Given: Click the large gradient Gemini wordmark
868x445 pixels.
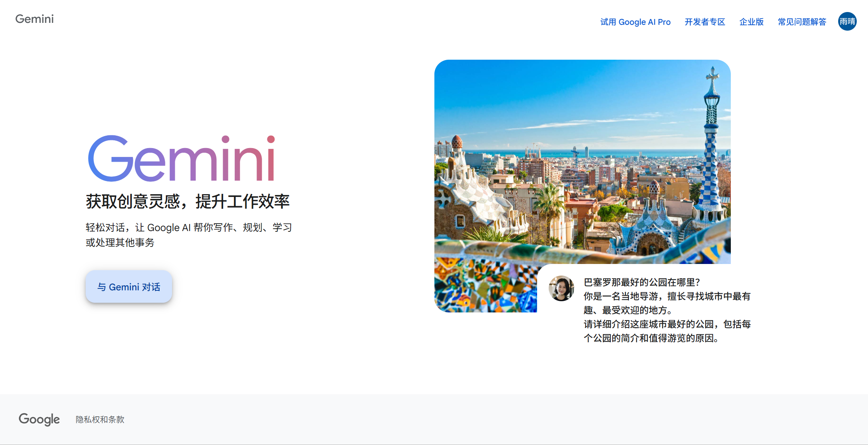Looking at the screenshot, I should [x=182, y=158].
